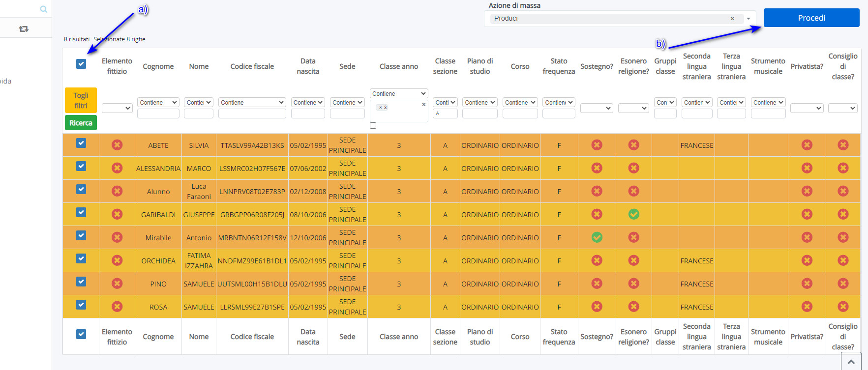Open the Sostegno filter dropdown
868x370 pixels.
597,108
